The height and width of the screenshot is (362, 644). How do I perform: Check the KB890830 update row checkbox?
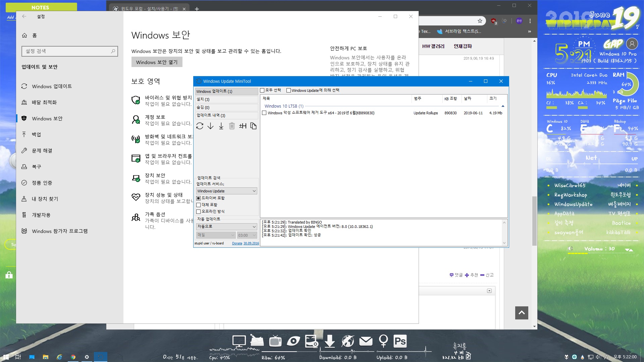[264, 113]
